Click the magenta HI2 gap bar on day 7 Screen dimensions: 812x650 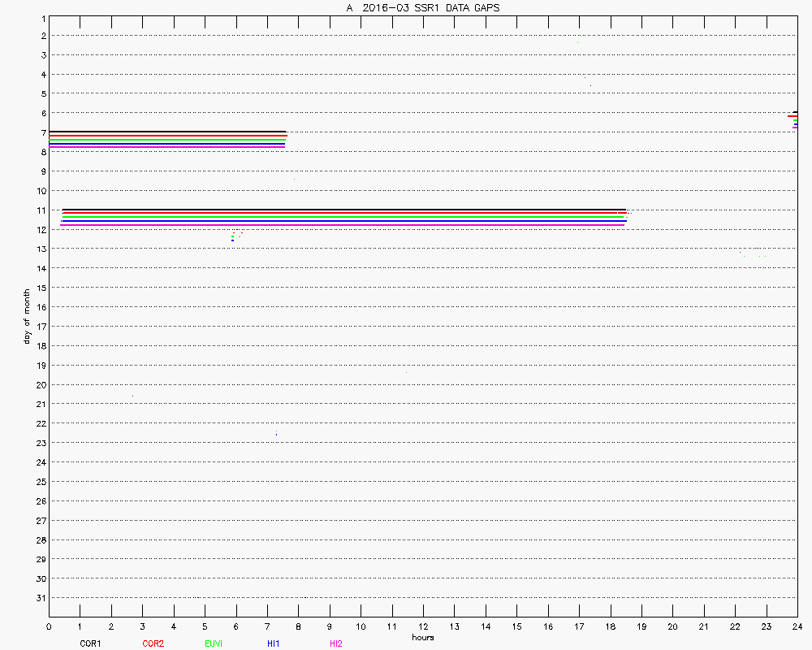click(167, 147)
